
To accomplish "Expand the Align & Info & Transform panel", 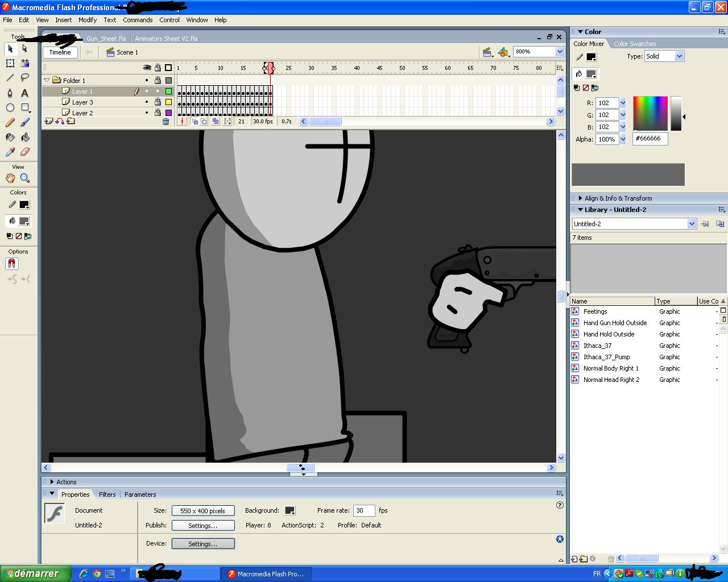I will pyautogui.click(x=580, y=198).
